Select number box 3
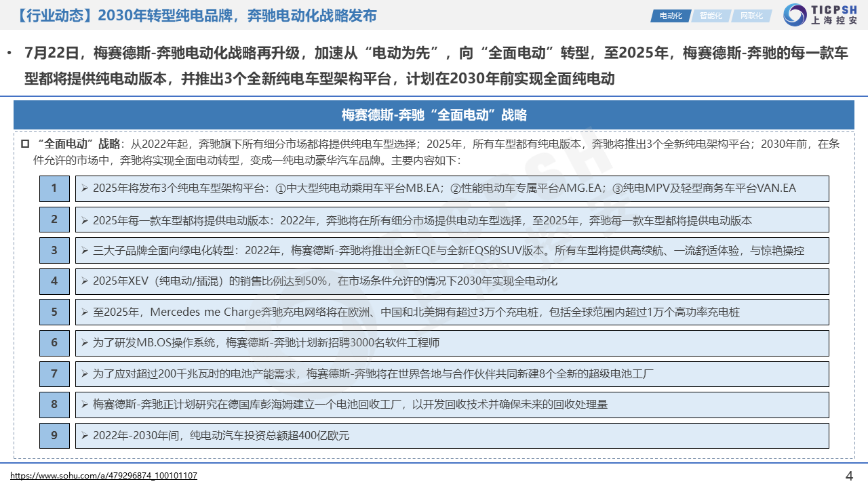868x488 pixels. click(x=54, y=250)
